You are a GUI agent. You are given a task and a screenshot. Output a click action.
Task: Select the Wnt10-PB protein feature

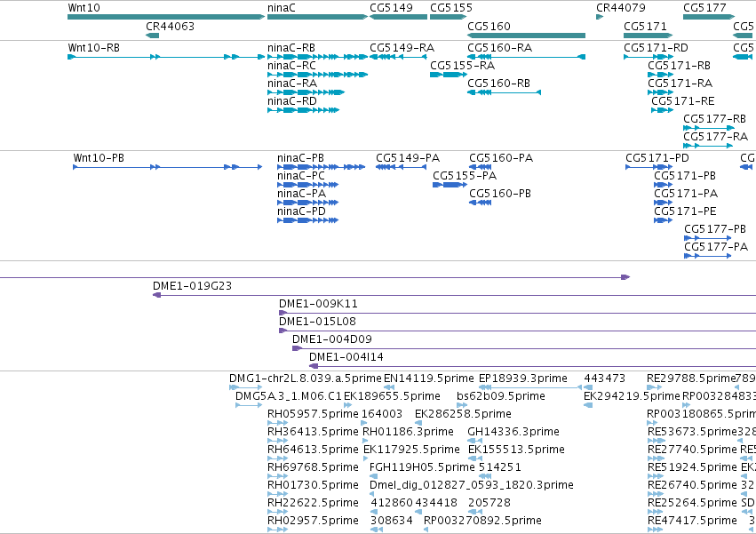click(168, 167)
